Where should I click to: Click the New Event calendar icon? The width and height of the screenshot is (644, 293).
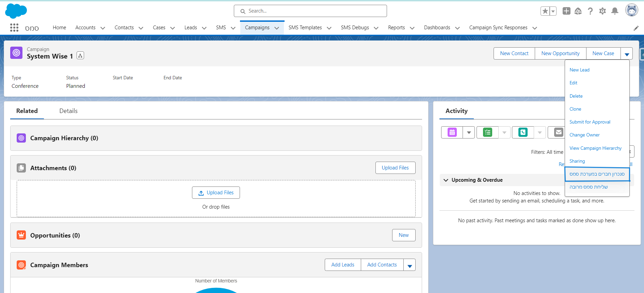tap(452, 132)
